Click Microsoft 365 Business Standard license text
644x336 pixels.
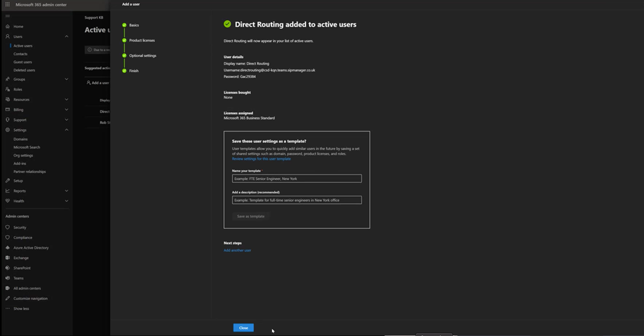(x=250, y=118)
